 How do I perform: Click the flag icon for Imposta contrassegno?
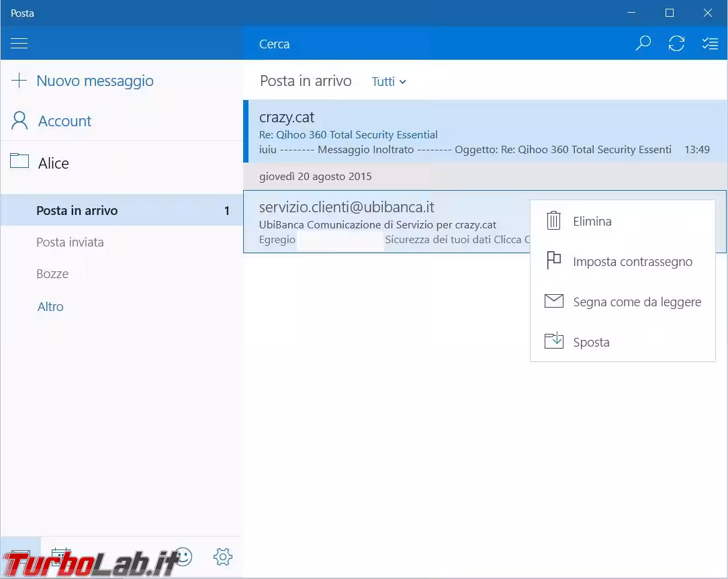pos(553,261)
